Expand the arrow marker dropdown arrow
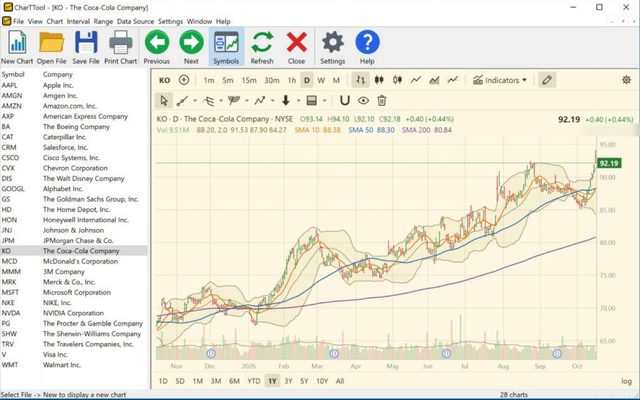 [x=298, y=101]
